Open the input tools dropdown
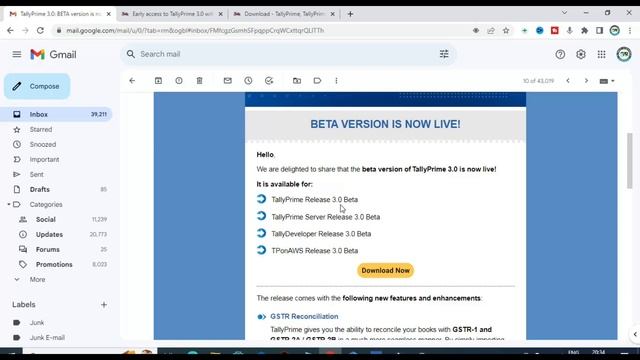 pos(607,81)
